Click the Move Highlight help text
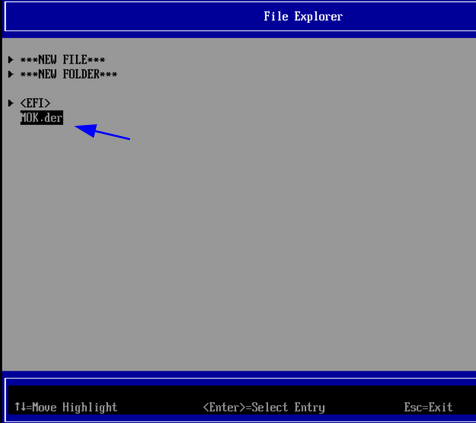The height and width of the screenshot is (423, 476). pyautogui.click(x=66, y=407)
